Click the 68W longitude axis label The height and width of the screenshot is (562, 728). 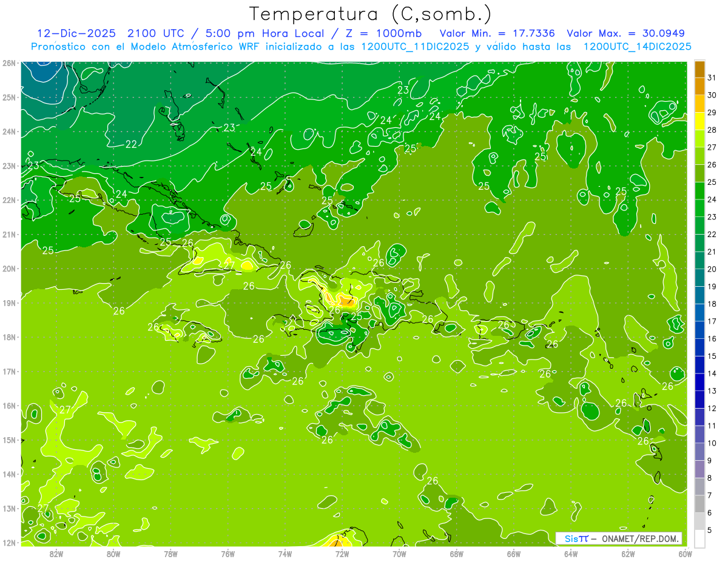pyautogui.click(x=457, y=554)
